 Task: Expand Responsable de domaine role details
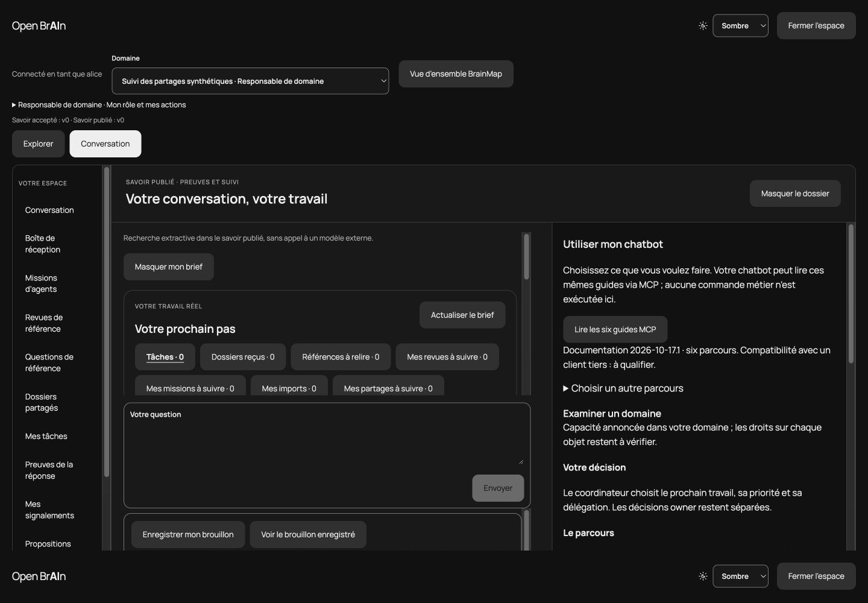tap(99, 105)
